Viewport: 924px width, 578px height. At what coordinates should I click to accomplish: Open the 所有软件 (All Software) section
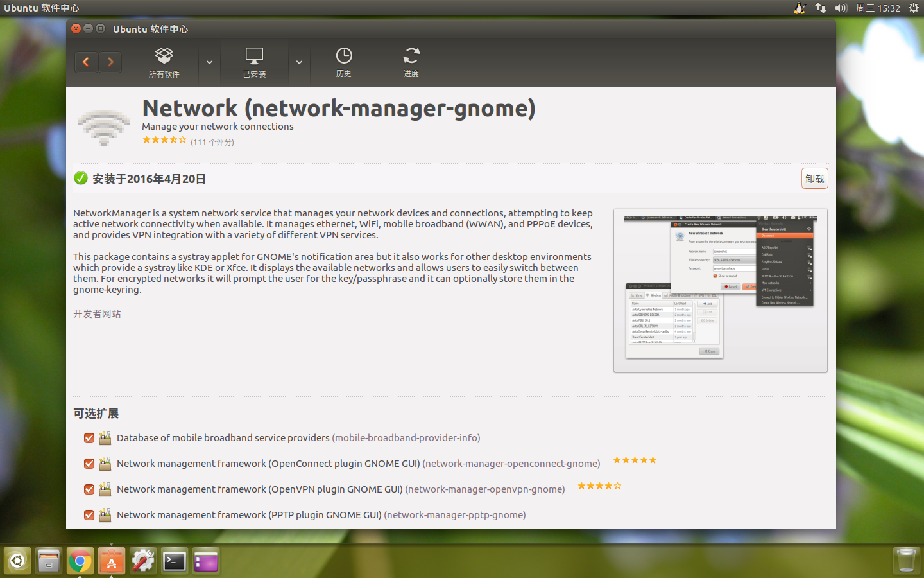[x=164, y=63]
